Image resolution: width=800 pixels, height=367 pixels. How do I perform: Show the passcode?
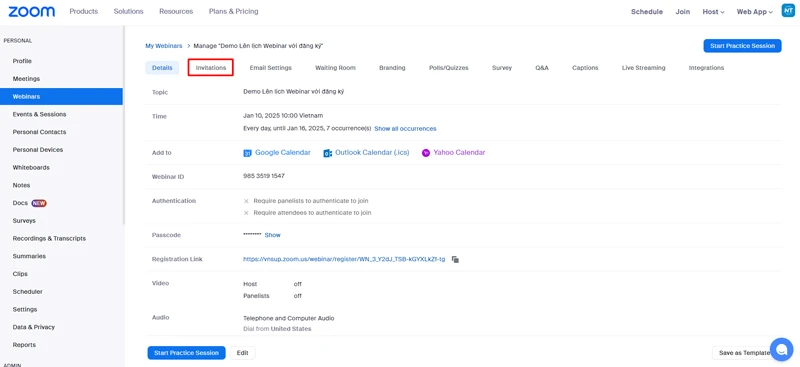[272, 235]
